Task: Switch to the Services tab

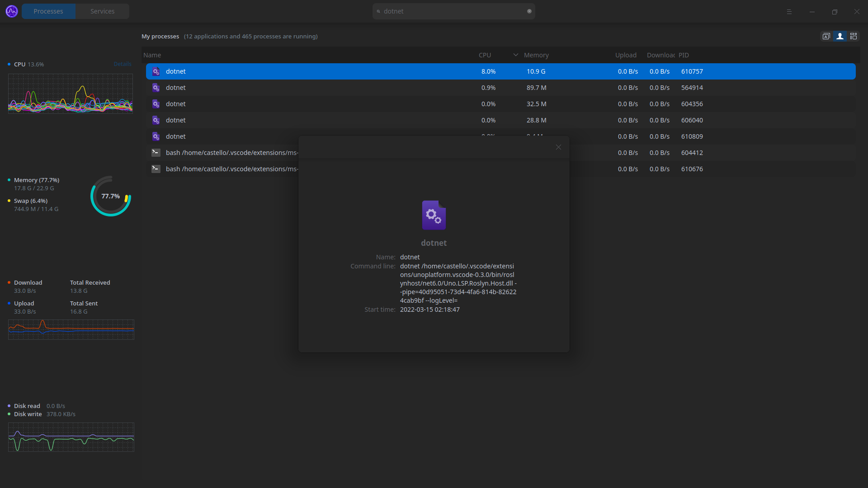Action: pyautogui.click(x=102, y=11)
